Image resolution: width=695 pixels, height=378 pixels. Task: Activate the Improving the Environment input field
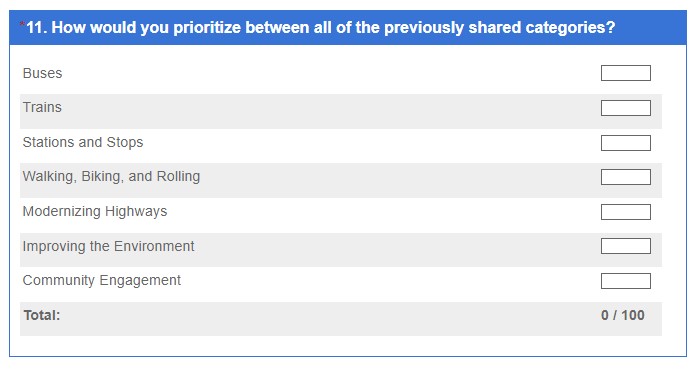pyautogui.click(x=625, y=246)
